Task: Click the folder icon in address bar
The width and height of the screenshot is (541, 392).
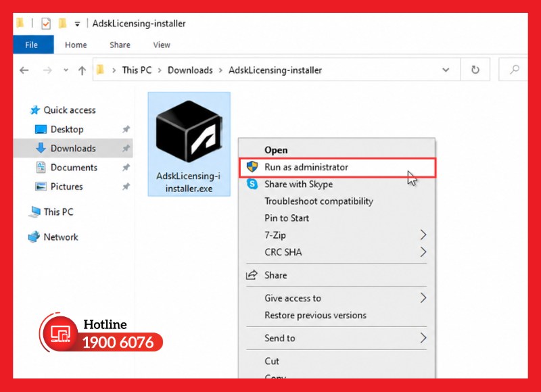Action: [x=100, y=70]
